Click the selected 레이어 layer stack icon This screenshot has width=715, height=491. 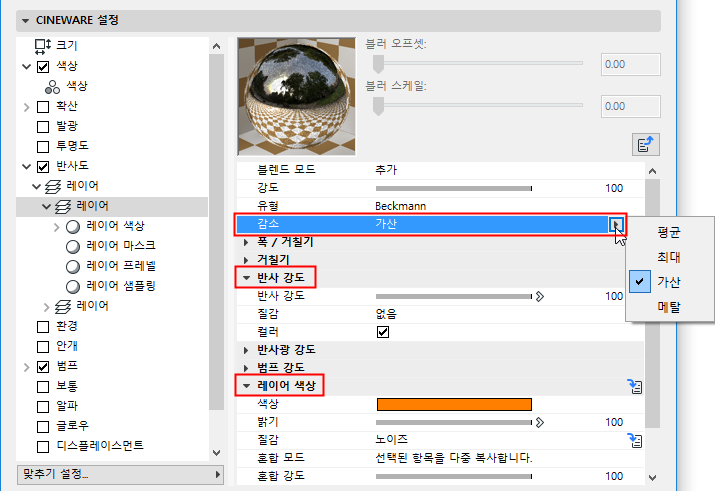pos(63,207)
